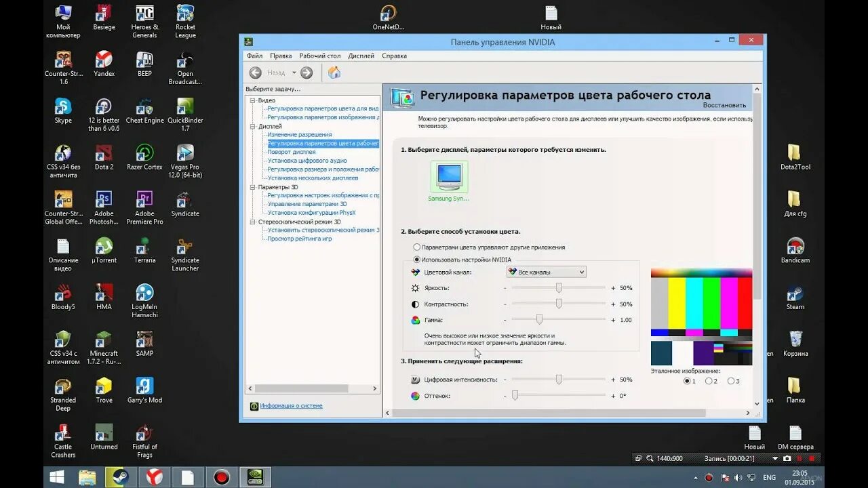Open Yandex browser on the taskbar
Screen dimensions: 868x488
pos(155,477)
